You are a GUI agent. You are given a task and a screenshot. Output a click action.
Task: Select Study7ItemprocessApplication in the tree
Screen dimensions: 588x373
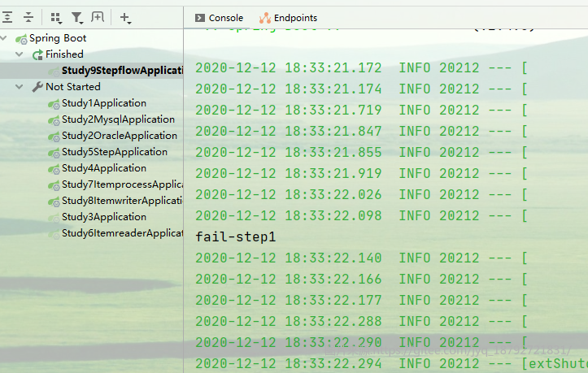pyautogui.click(x=122, y=184)
